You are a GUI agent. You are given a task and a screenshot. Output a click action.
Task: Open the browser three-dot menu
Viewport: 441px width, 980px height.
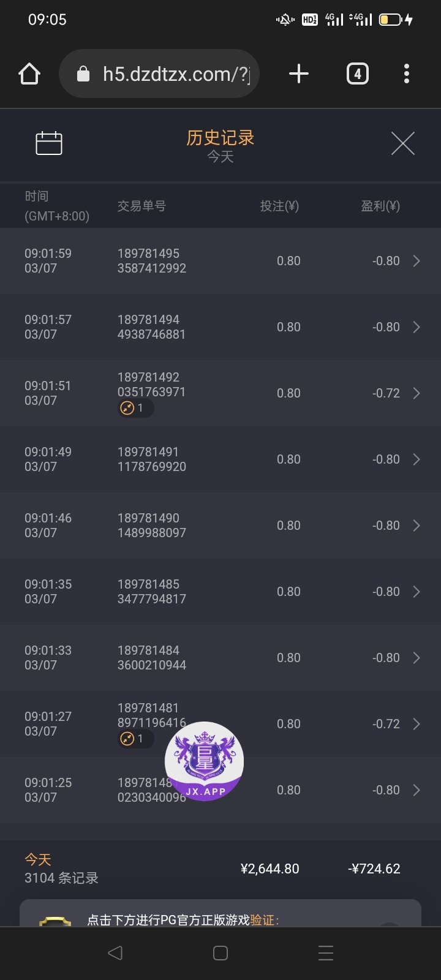[407, 74]
